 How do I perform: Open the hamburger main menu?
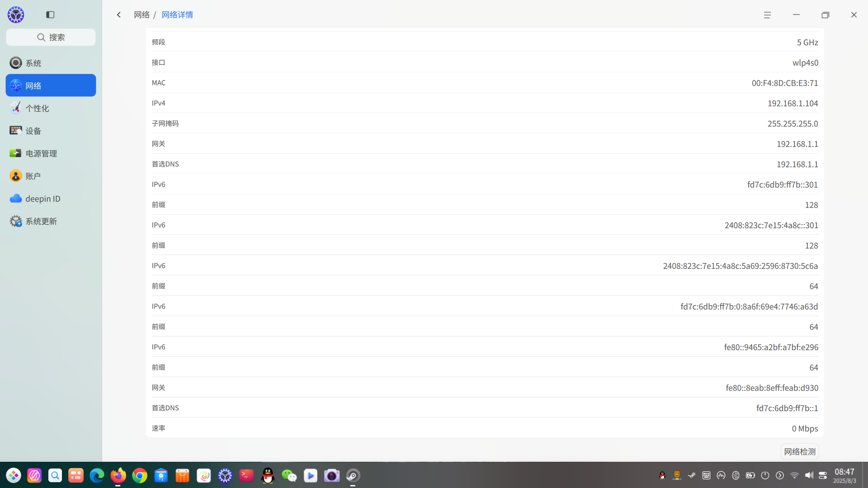coord(767,15)
